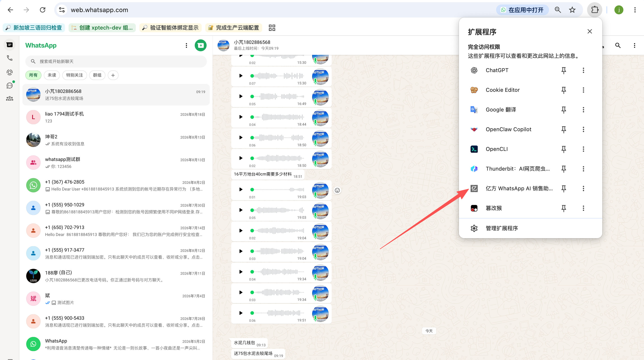The width and height of the screenshot is (644, 360).
Task: Pin the Google 翻译 extension
Action: (x=564, y=110)
